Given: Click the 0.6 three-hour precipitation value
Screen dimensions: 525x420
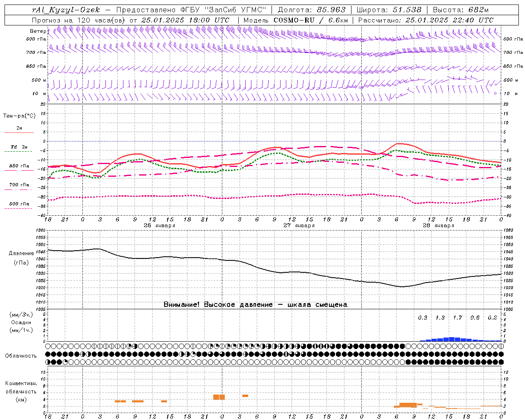Looking at the screenshot, I should coord(475,318).
